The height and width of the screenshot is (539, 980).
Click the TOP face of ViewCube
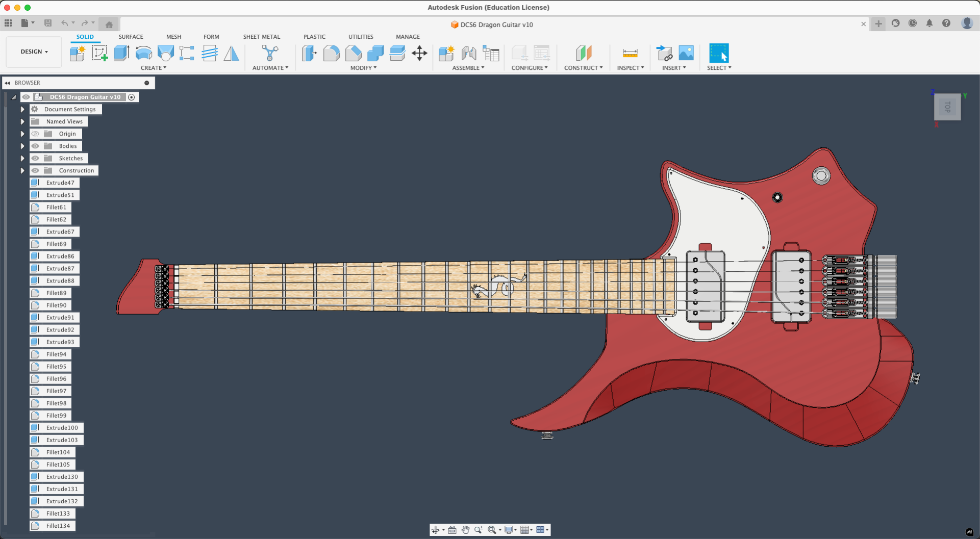(x=947, y=107)
